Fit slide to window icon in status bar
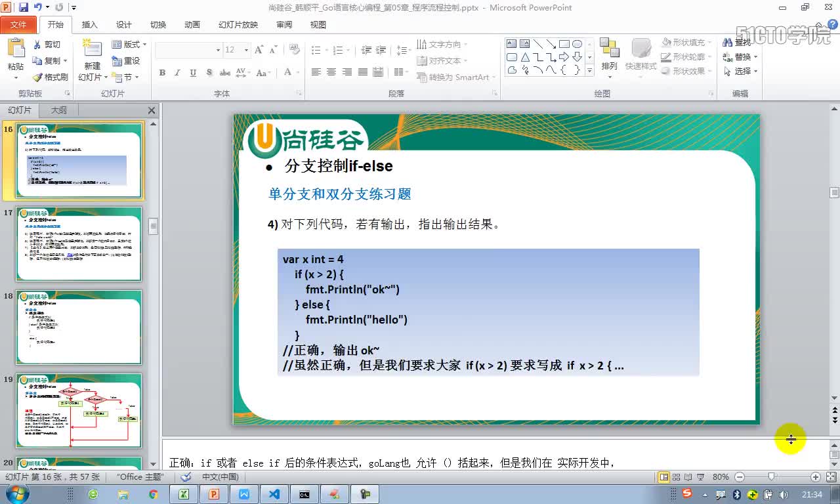The width and height of the screenshot is (840, 504). pyautogui.click(x=831, y=477)
